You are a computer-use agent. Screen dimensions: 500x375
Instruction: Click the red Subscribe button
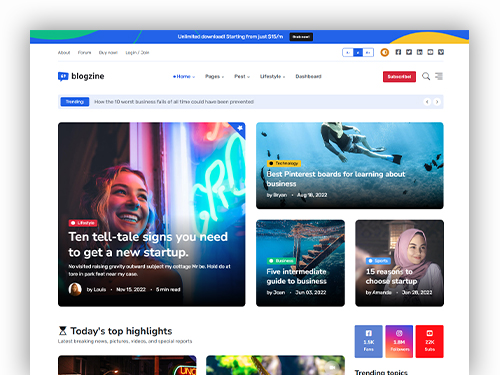click(x=399, y=77)
